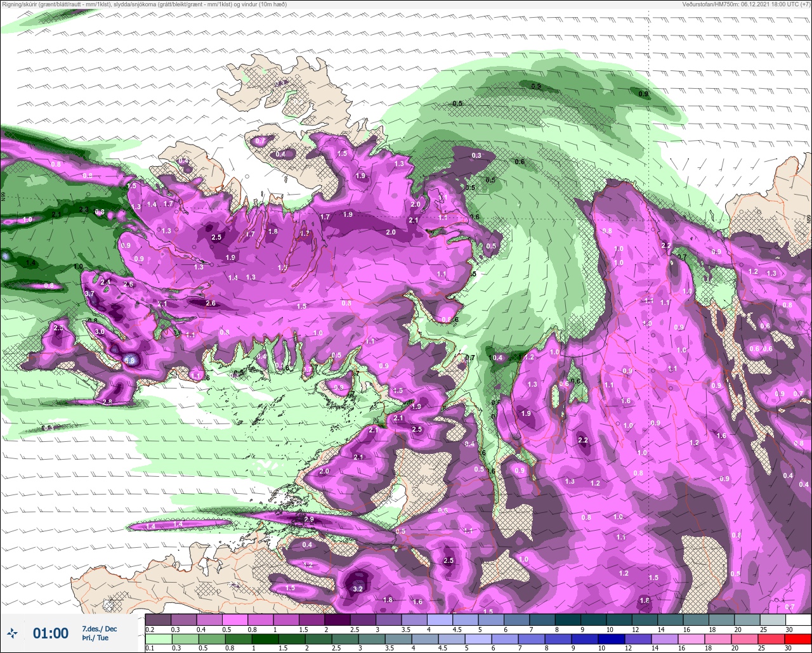812x653 pixels.
Task: Click the upper legend swatch starting at 4
Action: coord(440,619)
